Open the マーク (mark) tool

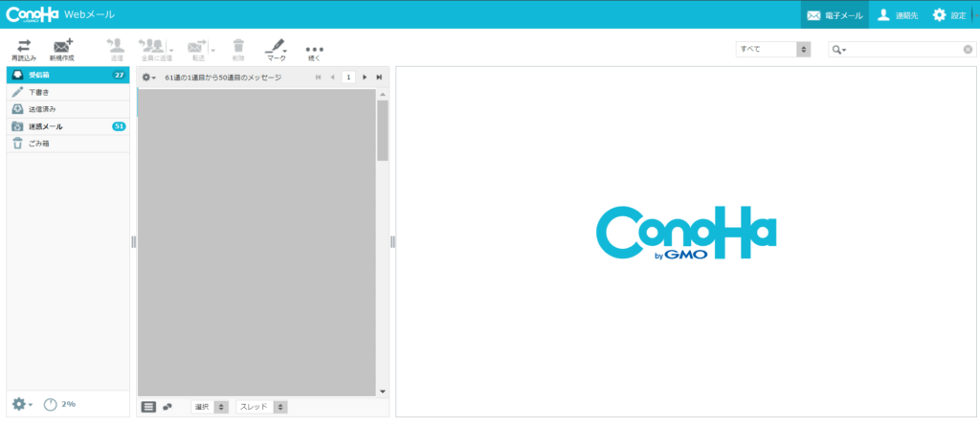tap(276, 49)
